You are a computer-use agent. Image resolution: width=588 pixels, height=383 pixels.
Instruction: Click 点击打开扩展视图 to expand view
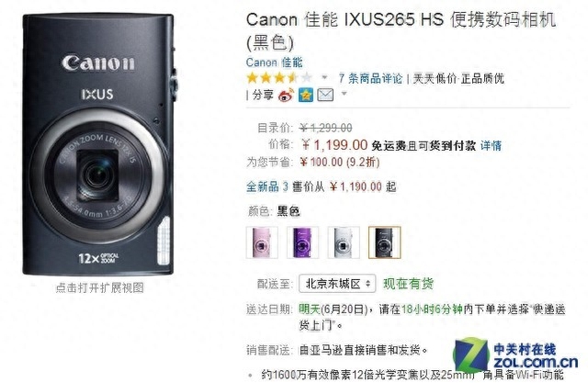(x=99, y=287)
